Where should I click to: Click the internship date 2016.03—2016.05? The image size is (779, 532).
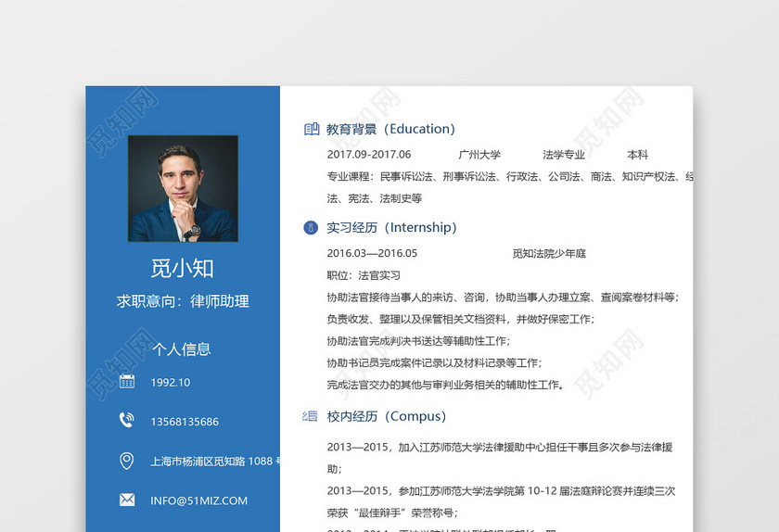[x=372, y=253]
